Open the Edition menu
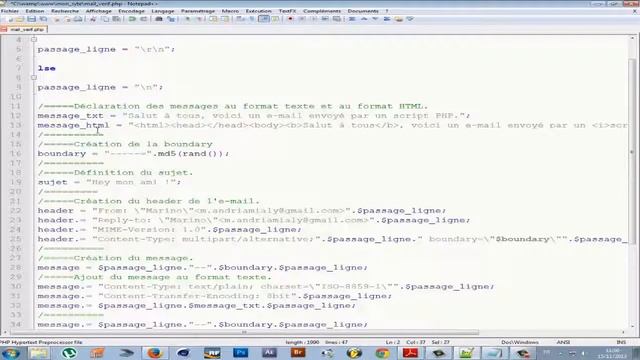The width and height of the screenshot is (640, 360). tap(35, 11)
